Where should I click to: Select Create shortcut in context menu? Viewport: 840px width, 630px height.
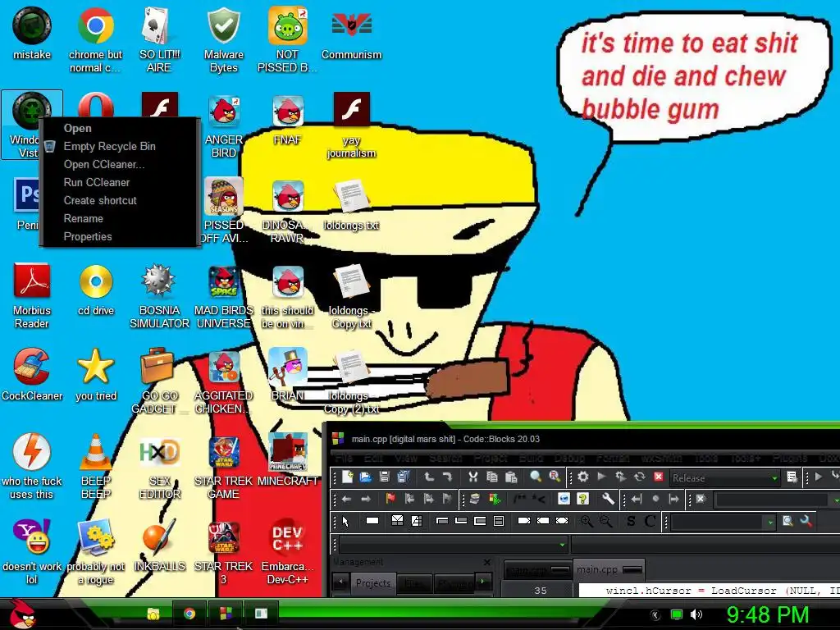tap(100, 200)
